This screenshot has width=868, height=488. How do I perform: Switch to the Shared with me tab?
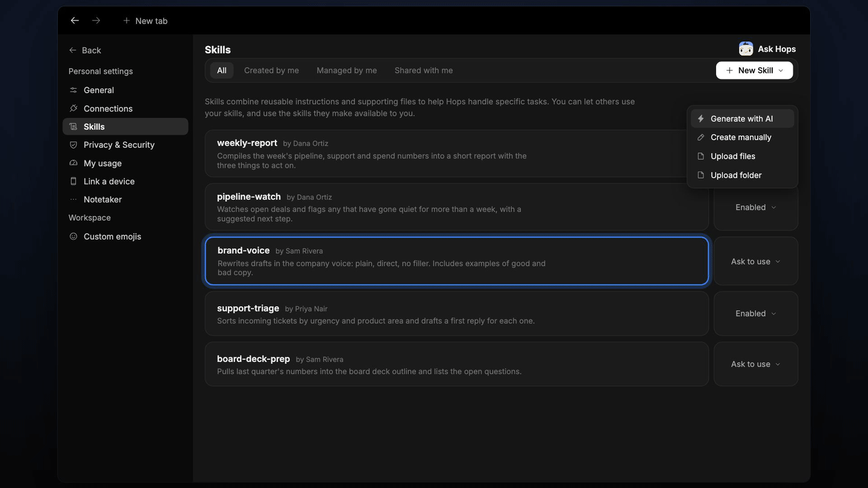(x=424, y=70)
